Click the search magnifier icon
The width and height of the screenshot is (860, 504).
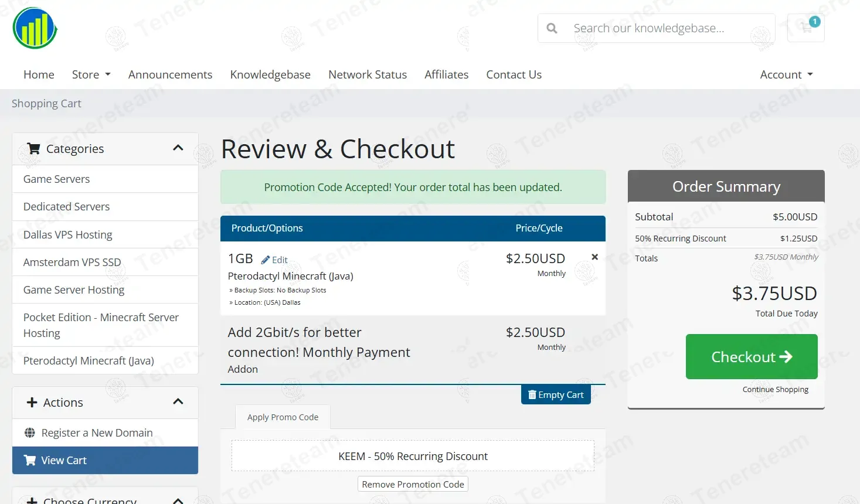tap(552, 28)
